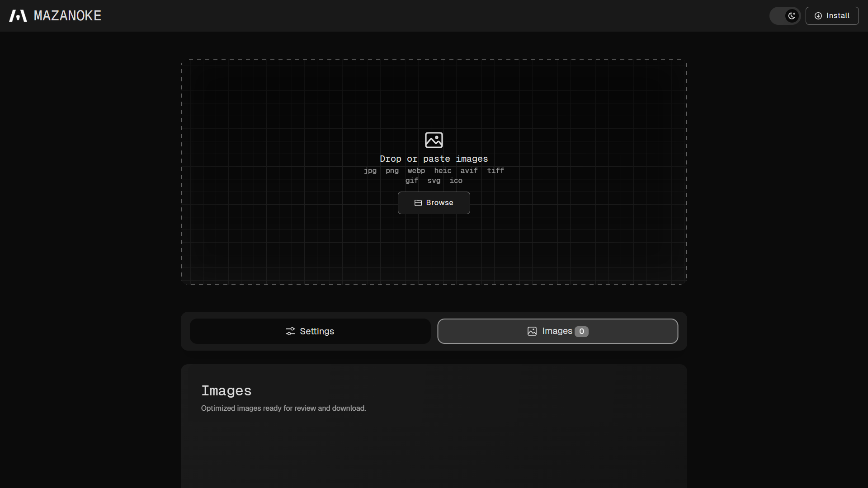
Task: Click the Browse button
Action: pyautogui.click(x=434, y=203)
